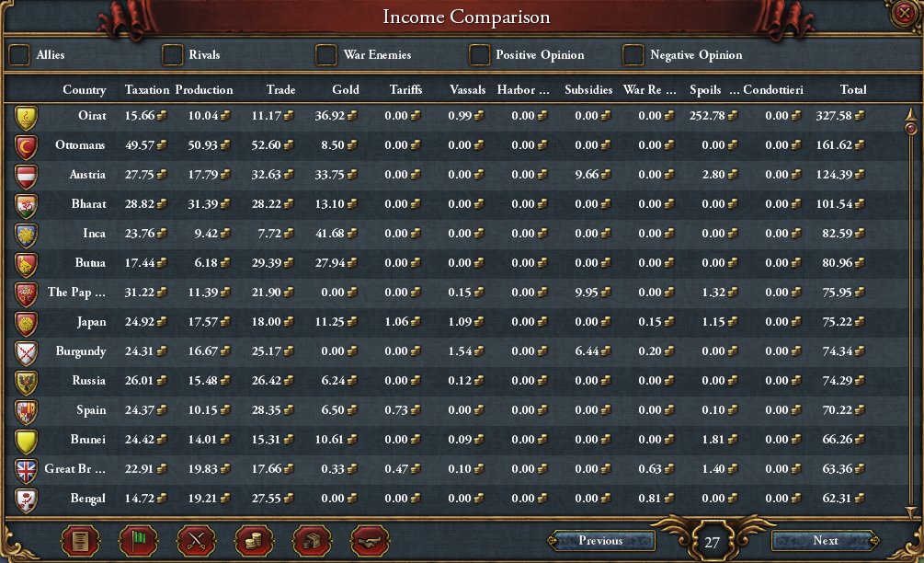924x563 pixels.
Task: Open the coins economy ledger category
Action: (x=254, y=541)
